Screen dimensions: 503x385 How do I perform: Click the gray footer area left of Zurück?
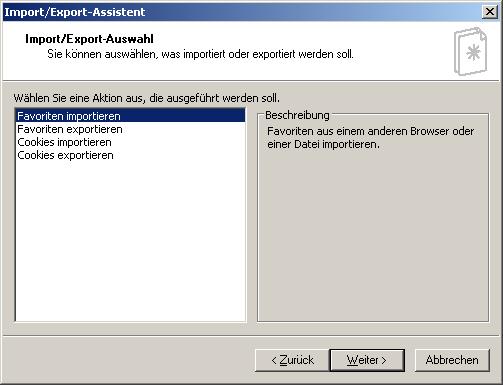[x=127, y=360]
